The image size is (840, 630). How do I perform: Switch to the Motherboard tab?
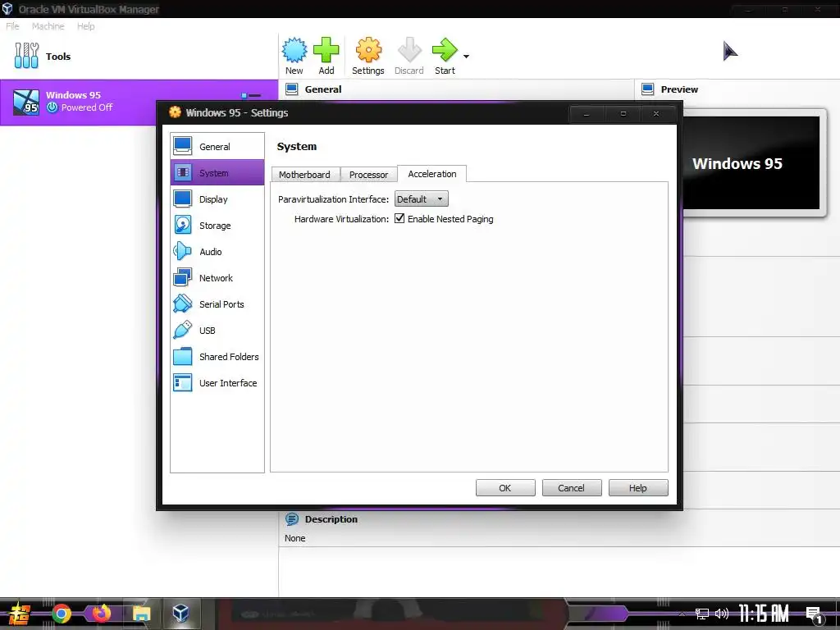305,175
